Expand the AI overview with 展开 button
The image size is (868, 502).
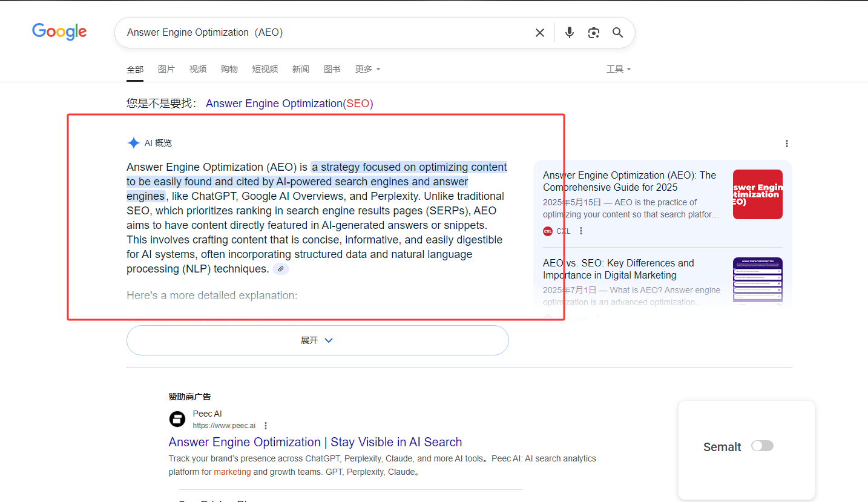click(x=317, y=340)
